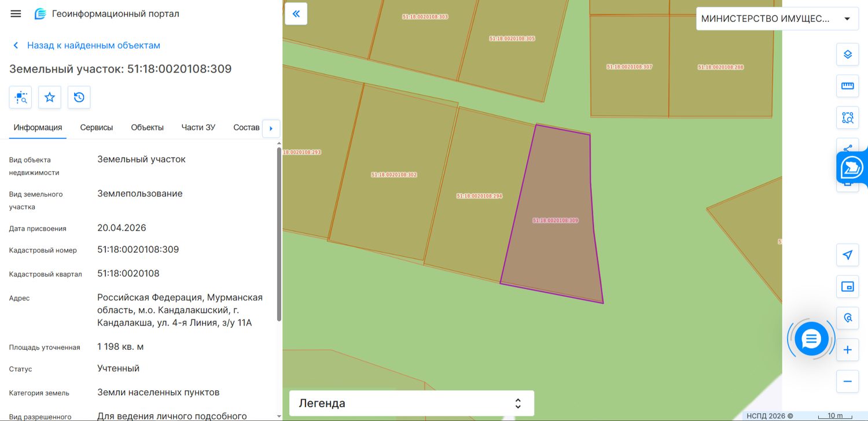The width and height of the screenshot is (868, 421).
Task: Center map on my location (arrow icon)
Action: [847, 255]
